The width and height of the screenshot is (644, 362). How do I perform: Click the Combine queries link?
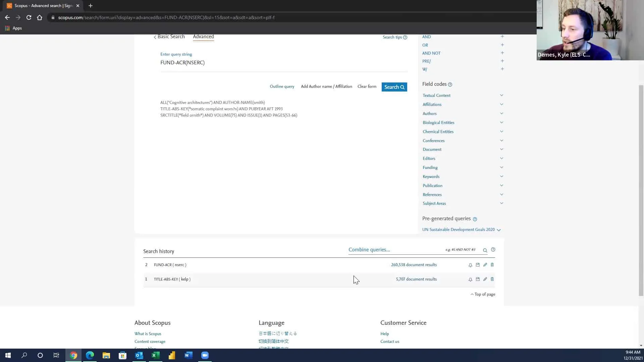369,249
